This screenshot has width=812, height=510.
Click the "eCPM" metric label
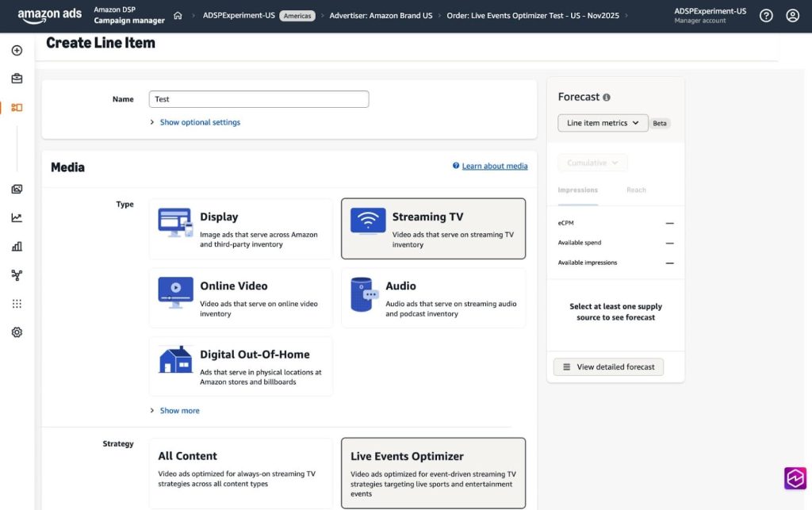pos(565,223)
